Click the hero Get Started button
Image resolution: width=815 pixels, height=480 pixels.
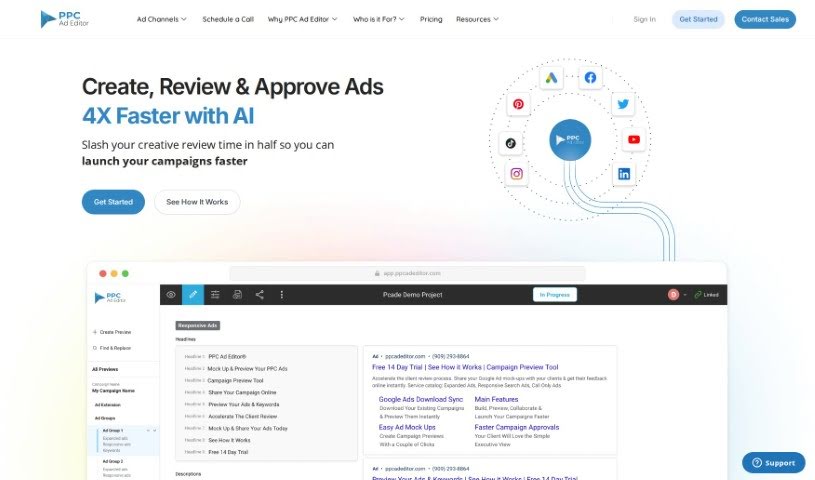tap(113, 202)
